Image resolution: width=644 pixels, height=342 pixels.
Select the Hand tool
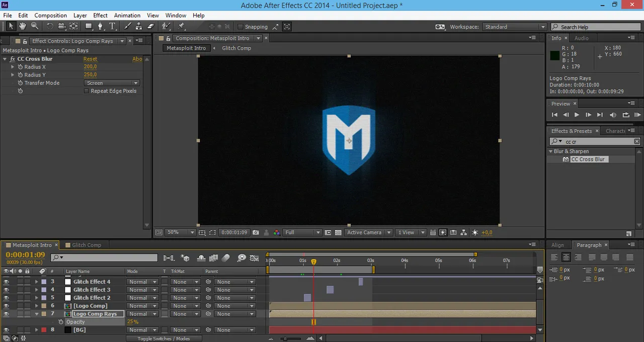[x=23, y=26]
